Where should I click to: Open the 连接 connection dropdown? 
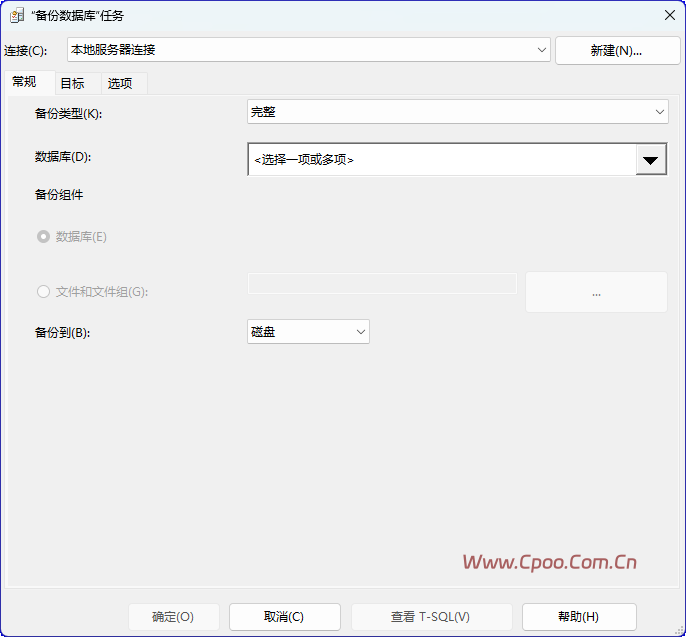point(308,50)
